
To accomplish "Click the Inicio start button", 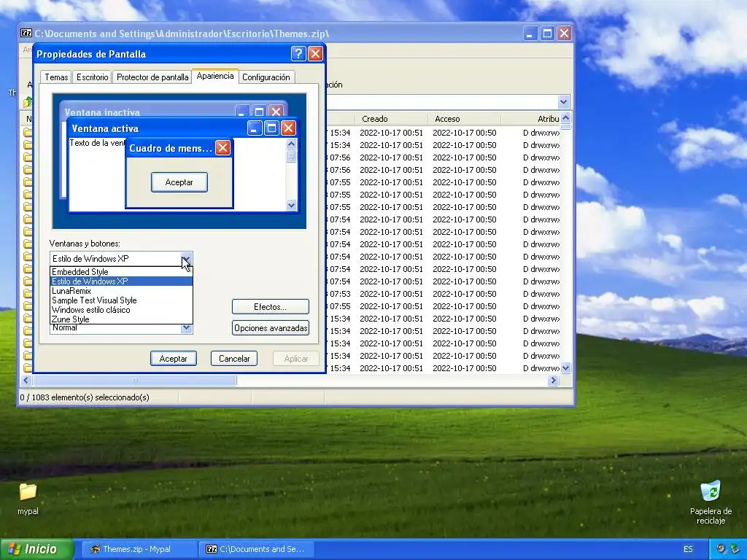I will pyautogui.click(x=37, y=549).
